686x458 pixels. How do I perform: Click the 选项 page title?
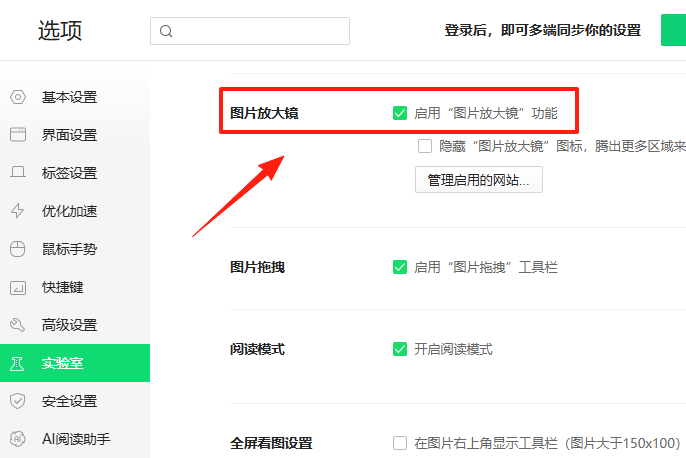click(x=60, y=31)
